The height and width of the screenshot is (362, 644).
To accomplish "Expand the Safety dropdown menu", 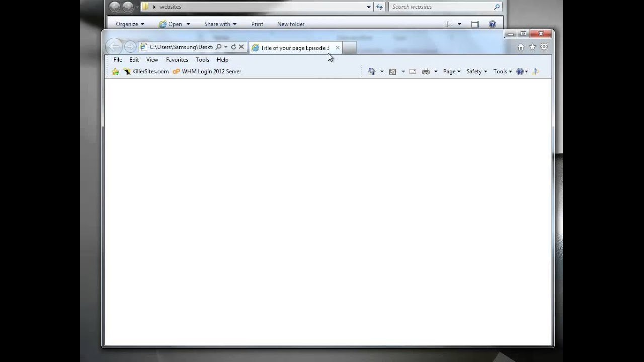I will 476,72.
